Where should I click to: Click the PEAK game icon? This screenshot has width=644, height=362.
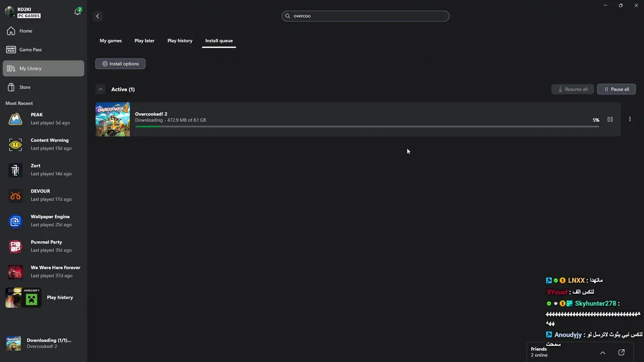coord(16,119)
